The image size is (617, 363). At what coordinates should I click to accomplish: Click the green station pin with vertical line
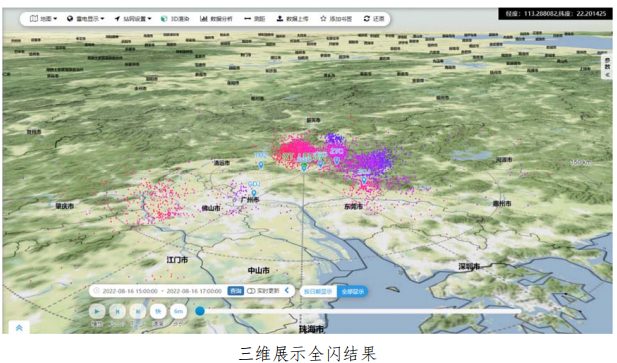(304, 168)
